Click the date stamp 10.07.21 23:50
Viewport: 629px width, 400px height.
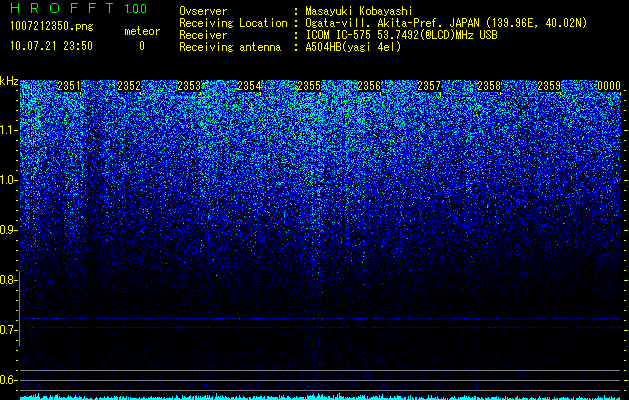point(51,46)
